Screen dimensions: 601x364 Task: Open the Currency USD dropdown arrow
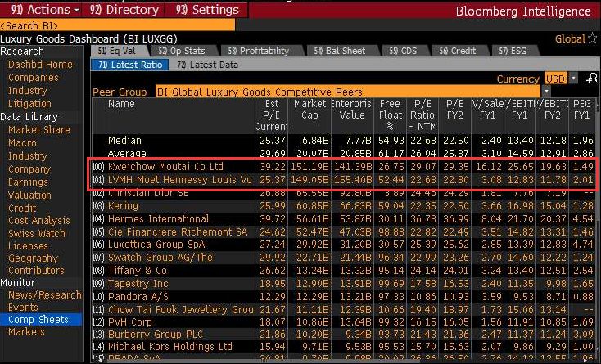point(573,79)
